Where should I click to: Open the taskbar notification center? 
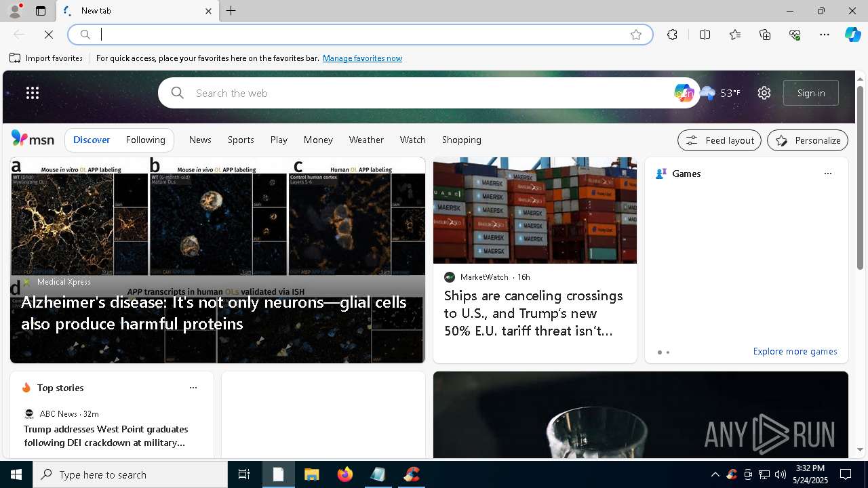pos(846,474)
